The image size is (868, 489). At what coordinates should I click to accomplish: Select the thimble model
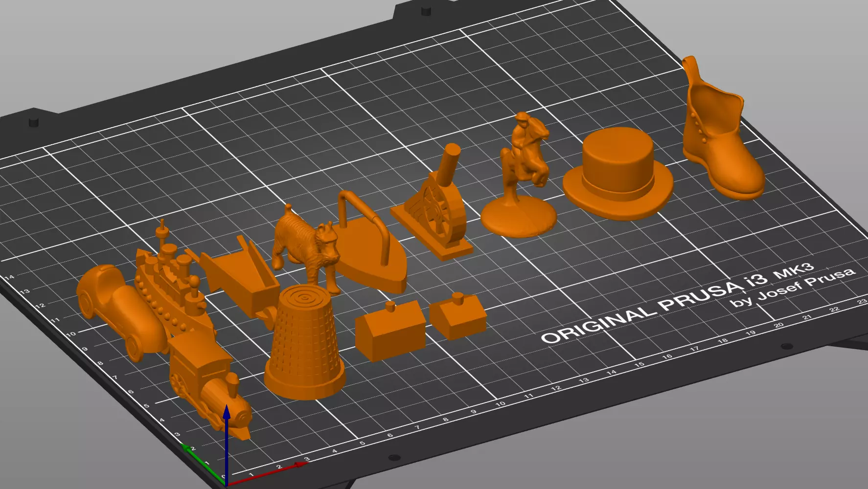[305, 342]
